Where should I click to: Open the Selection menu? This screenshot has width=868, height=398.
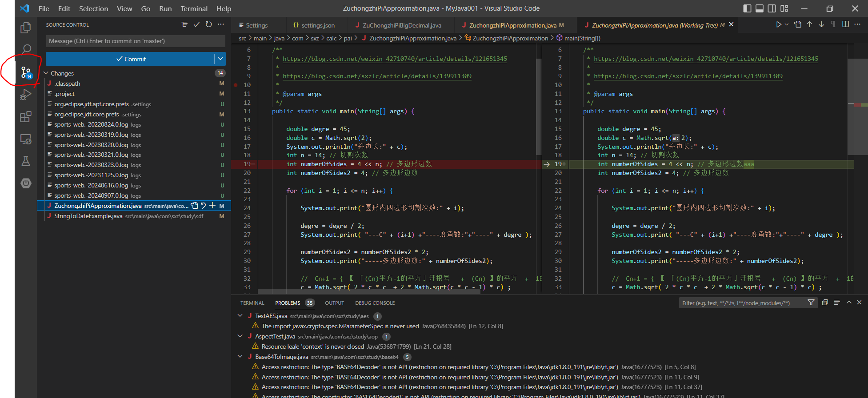pyautogui.click(x=93, y=8)
